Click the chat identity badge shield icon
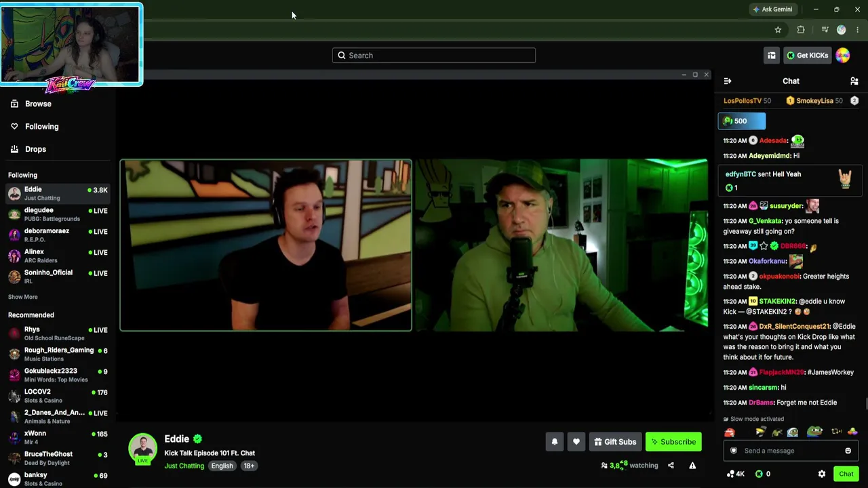Viewport: 868px width, 488px height. (x=734, y=451)
